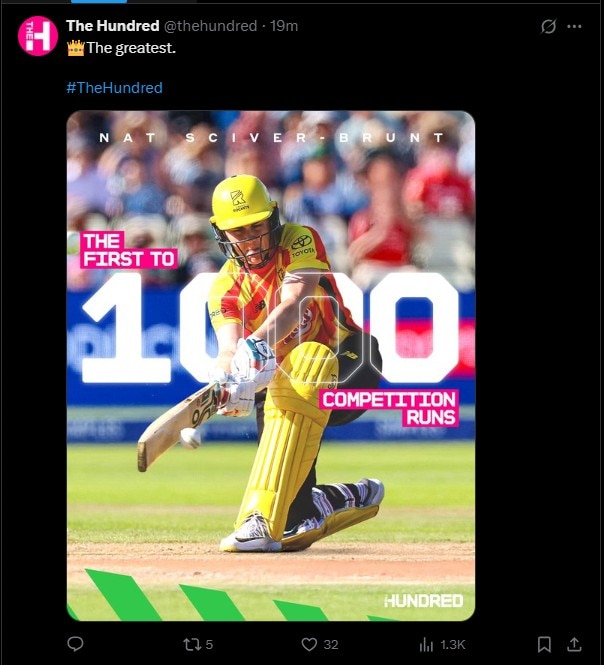
Task: Click the post text "The greatest."
Action: coord(131,48)
